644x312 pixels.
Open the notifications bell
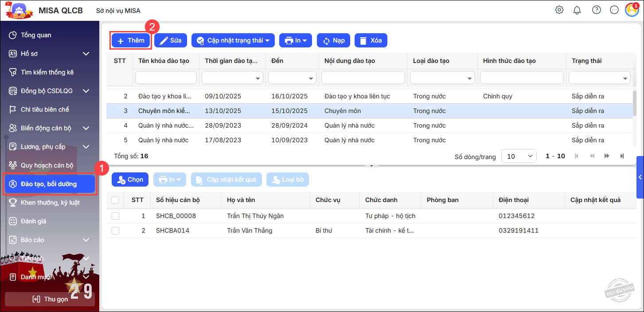577,10
